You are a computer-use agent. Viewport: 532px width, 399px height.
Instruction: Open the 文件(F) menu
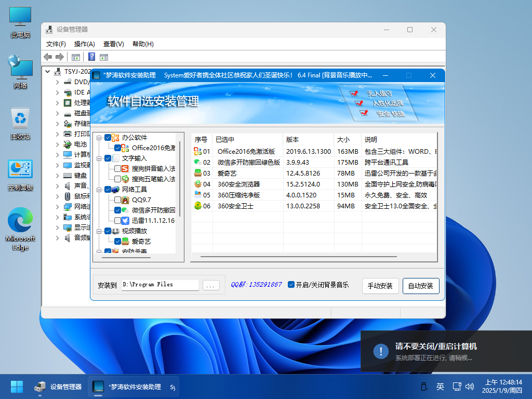coord(56,44)
